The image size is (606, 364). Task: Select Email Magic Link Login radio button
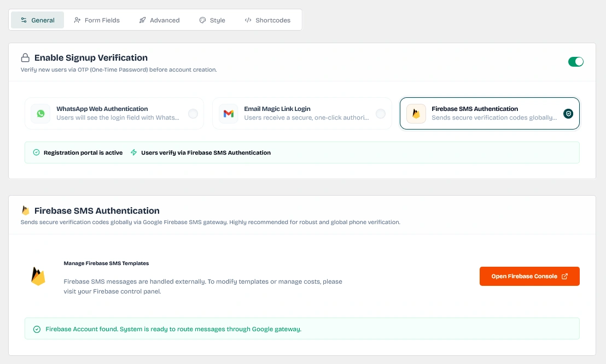point(381,114)
